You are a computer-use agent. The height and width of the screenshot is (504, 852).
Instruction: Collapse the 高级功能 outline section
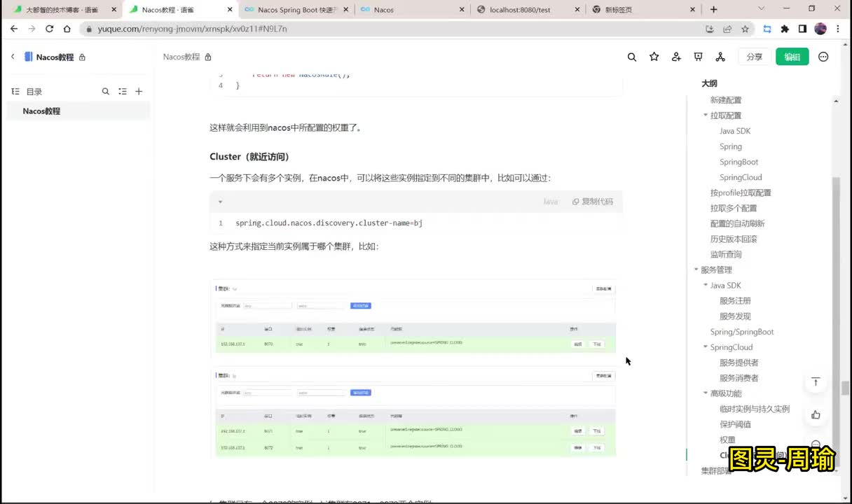[706, 393]
